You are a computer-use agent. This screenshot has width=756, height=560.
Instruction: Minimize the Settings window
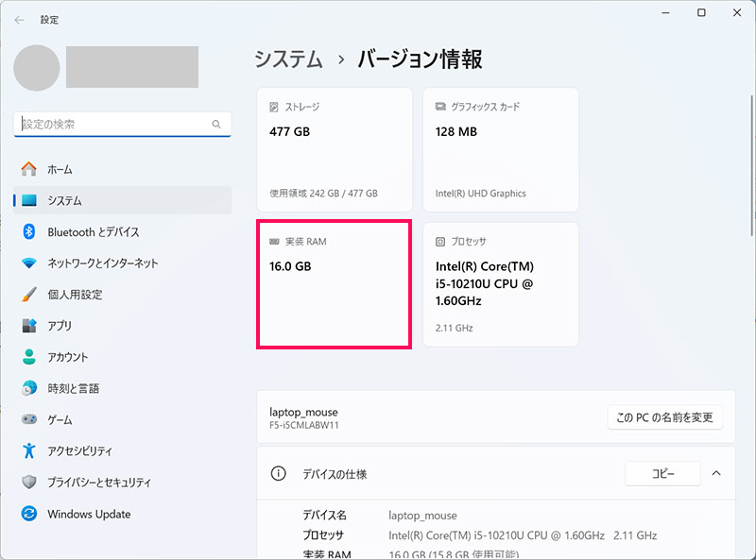click(x=666, y=13)
